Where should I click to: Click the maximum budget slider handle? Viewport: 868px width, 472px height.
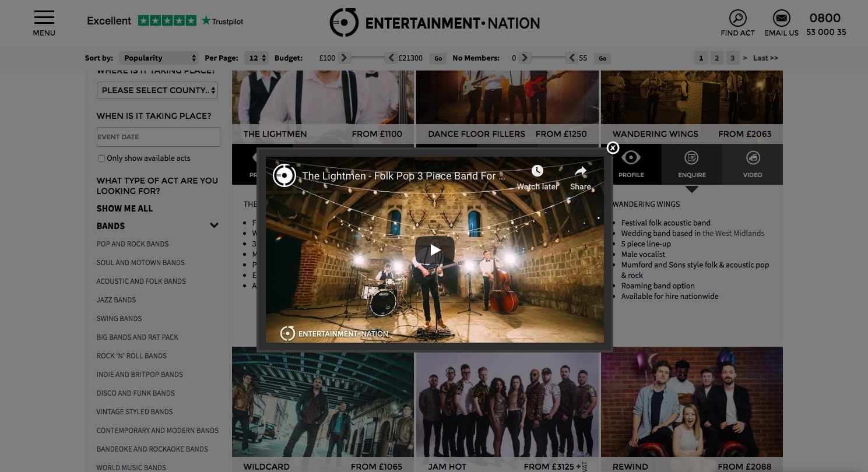tap(391, 58)
